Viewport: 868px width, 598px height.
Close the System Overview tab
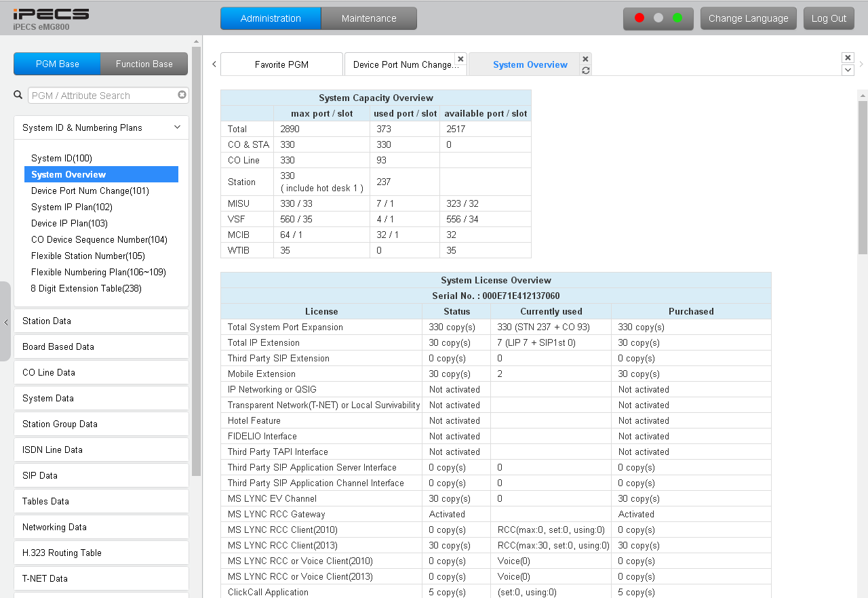click(586, 59)
